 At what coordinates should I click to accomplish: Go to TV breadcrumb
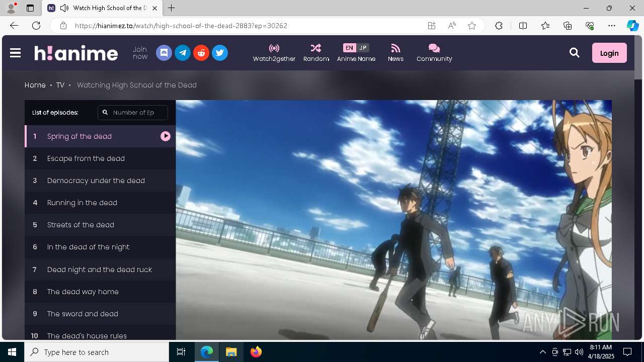(x=60, y=85)
